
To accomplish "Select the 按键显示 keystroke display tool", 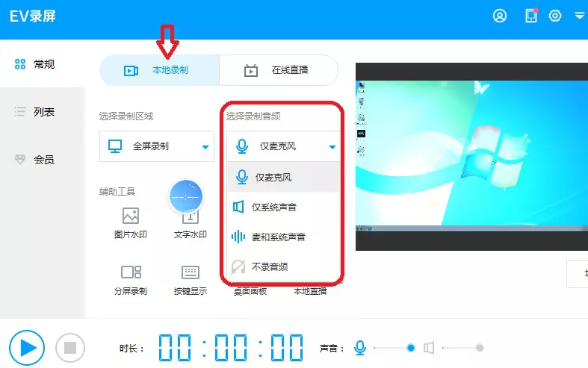I will [x=190, y=279].
